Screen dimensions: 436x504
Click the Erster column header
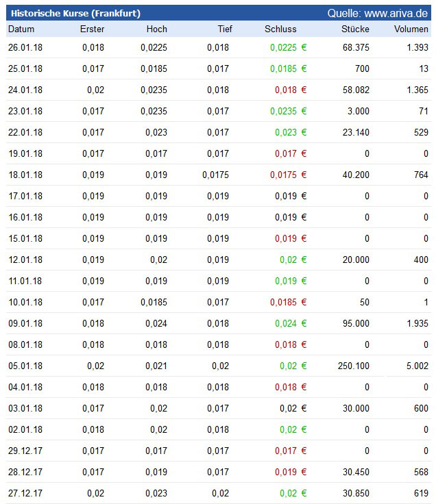tap(92, 29)
